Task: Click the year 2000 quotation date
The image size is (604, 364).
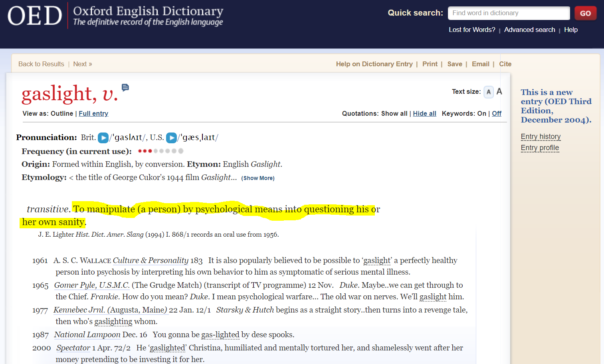Action: [x=42, y=348]
